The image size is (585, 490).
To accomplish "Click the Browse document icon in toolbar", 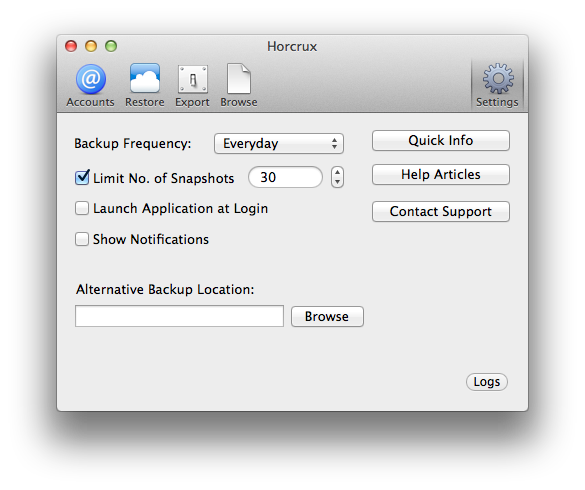I will [x=239, y=78].
